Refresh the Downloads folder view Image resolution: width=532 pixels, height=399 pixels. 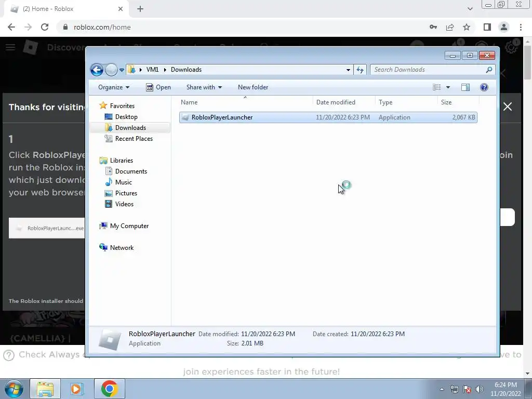(x=360, y=70)
